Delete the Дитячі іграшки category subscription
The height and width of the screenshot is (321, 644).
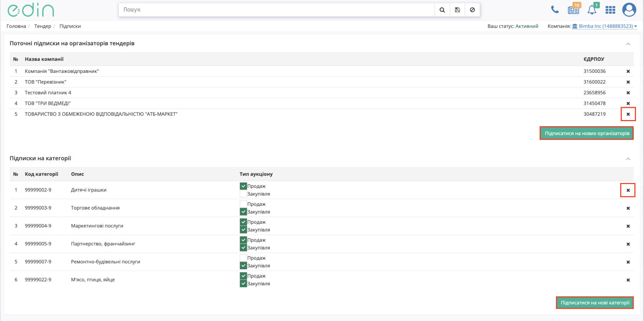[628, 190]
